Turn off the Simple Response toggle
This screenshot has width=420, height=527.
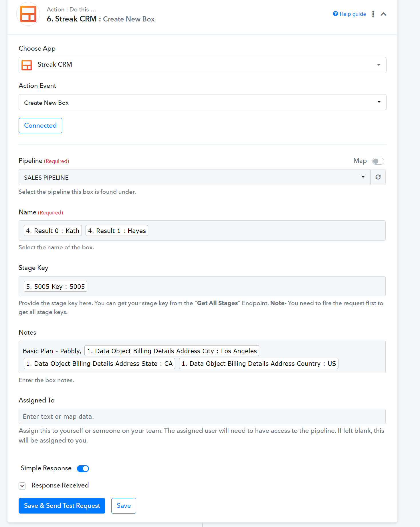click(83, 469)
